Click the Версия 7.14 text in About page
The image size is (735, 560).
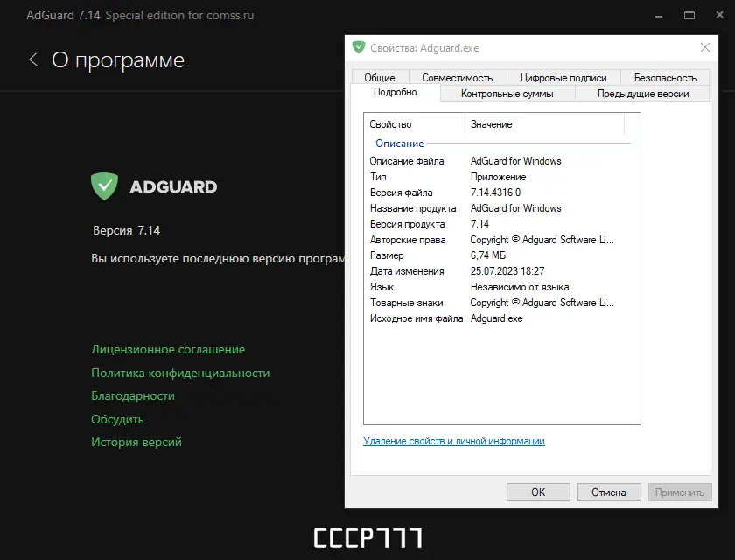[x=127, y=230]
